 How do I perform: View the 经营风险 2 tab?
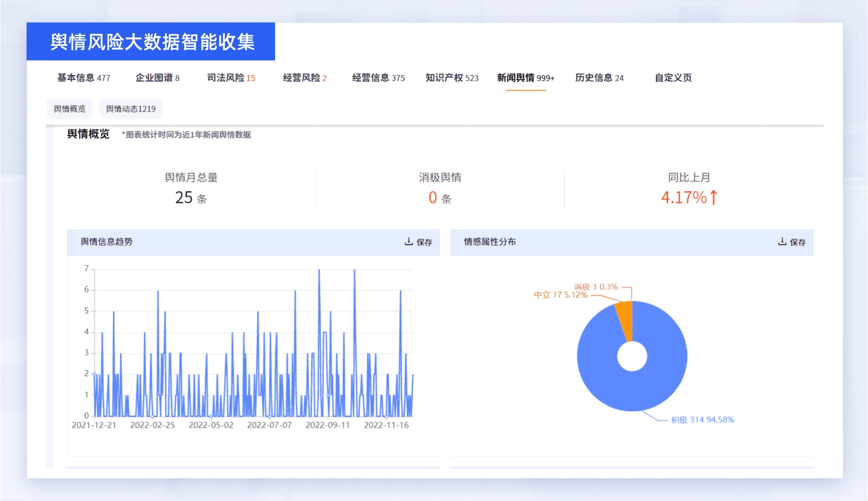click(x=304, y=78)
